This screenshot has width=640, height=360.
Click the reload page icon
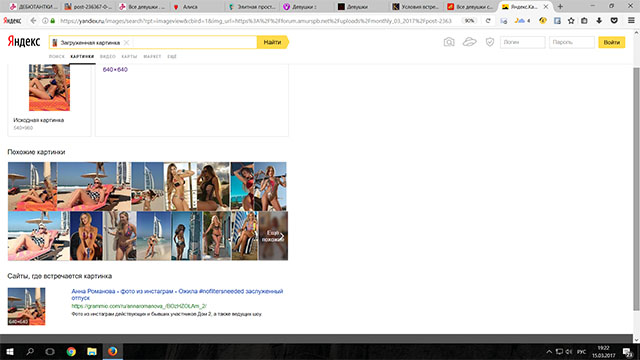[488, 20]
